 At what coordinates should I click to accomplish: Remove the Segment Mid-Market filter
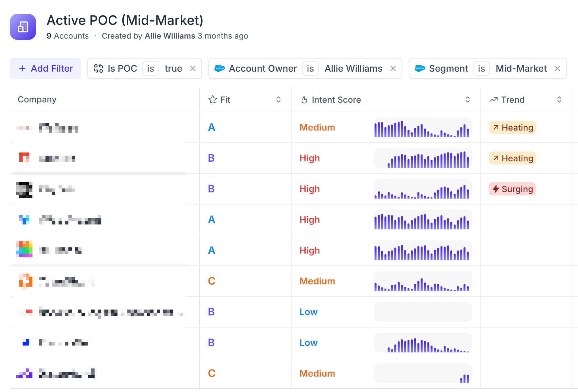(557, 68)
